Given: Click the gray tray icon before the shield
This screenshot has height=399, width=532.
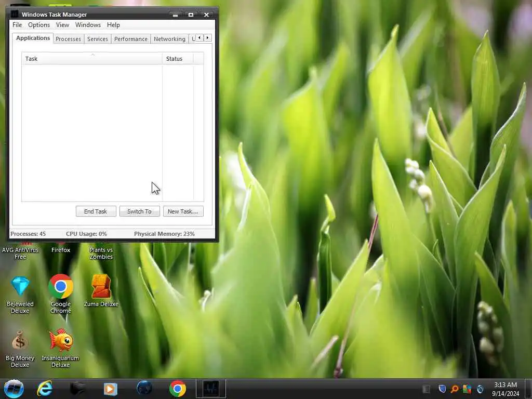Looking at the screenshot, I should tap(426, 389).
